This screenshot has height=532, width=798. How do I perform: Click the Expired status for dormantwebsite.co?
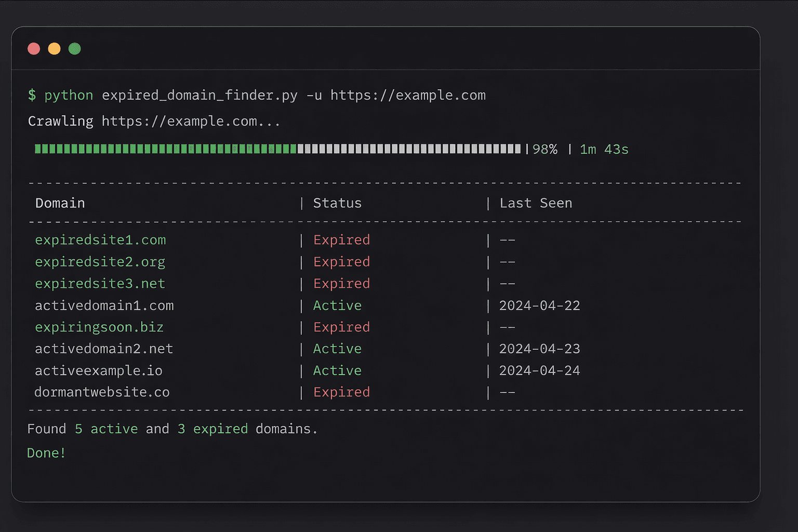tap(341, 392)
